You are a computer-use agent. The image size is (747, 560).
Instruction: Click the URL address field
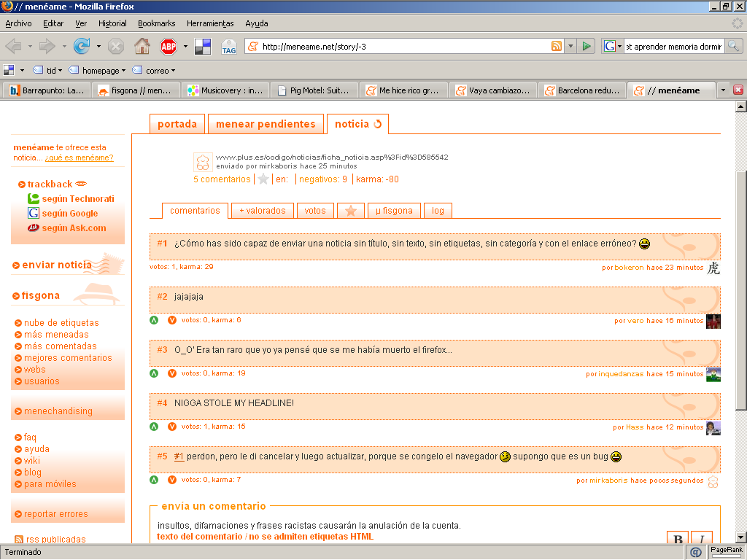click(401, 47)
